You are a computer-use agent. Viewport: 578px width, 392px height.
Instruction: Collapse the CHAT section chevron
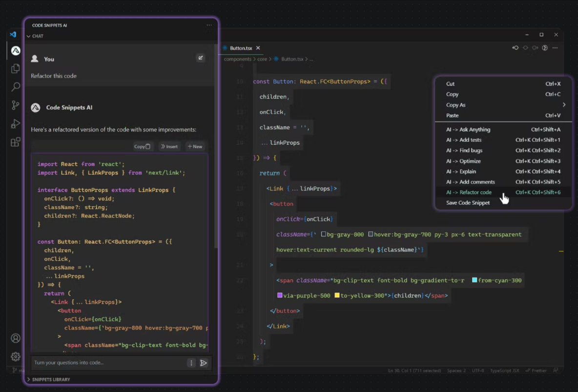(28, 36)
